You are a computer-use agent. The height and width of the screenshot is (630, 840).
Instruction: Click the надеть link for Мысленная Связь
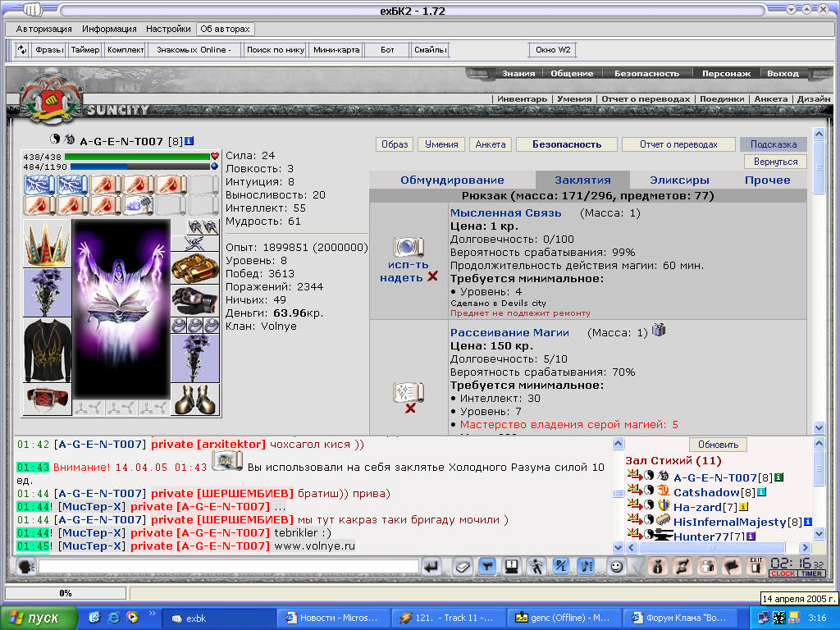(401, 277)
